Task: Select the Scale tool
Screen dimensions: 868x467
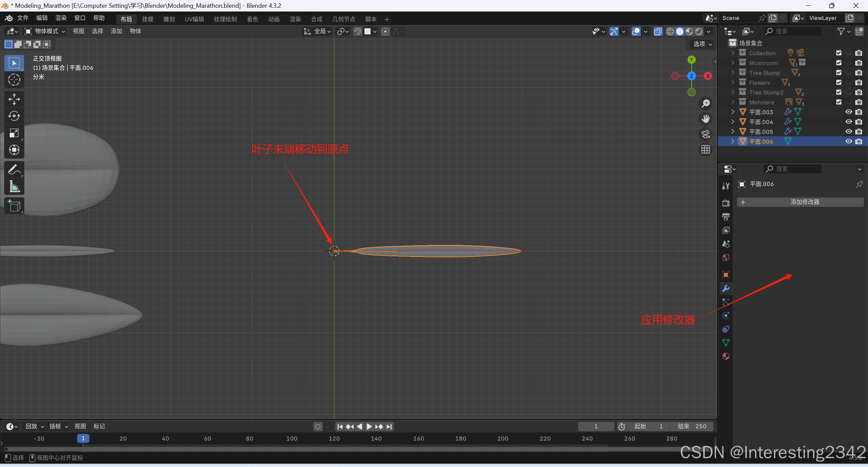Action: tap(14, 133)
